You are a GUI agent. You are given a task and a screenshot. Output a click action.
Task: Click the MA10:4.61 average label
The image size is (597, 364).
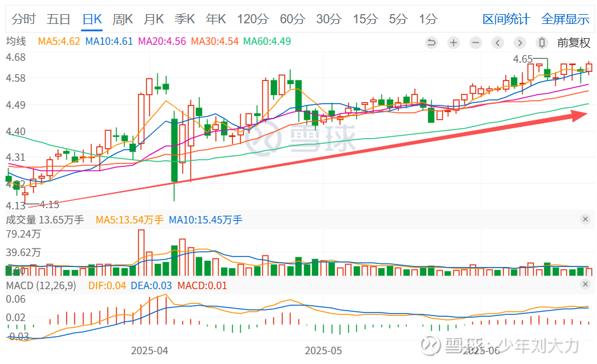109,41
